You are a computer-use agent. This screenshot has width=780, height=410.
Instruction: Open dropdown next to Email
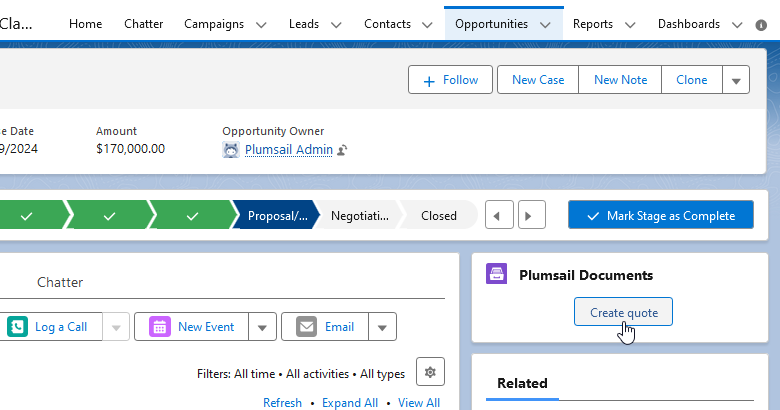[382, 327]
